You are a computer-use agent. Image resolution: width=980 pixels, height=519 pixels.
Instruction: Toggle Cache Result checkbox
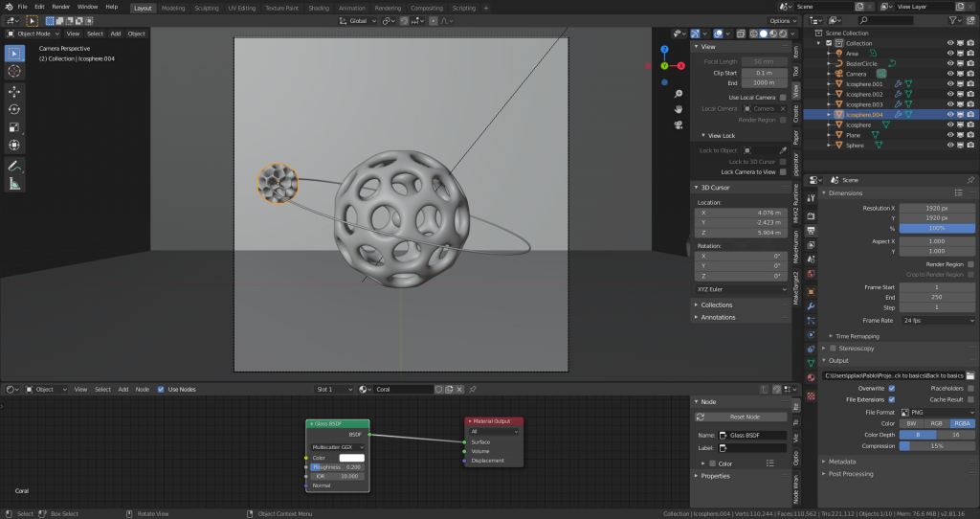click(x=970, y=399)
